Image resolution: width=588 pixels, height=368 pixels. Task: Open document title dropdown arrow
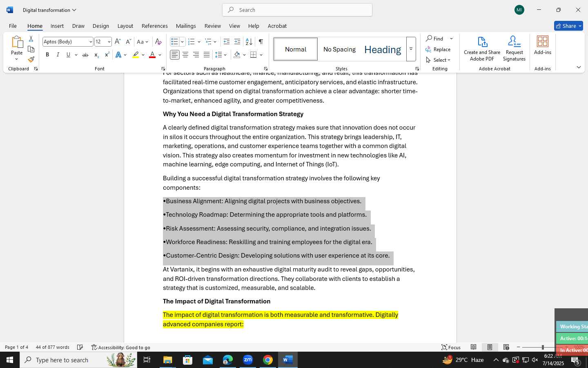click(x=74, y=10)
